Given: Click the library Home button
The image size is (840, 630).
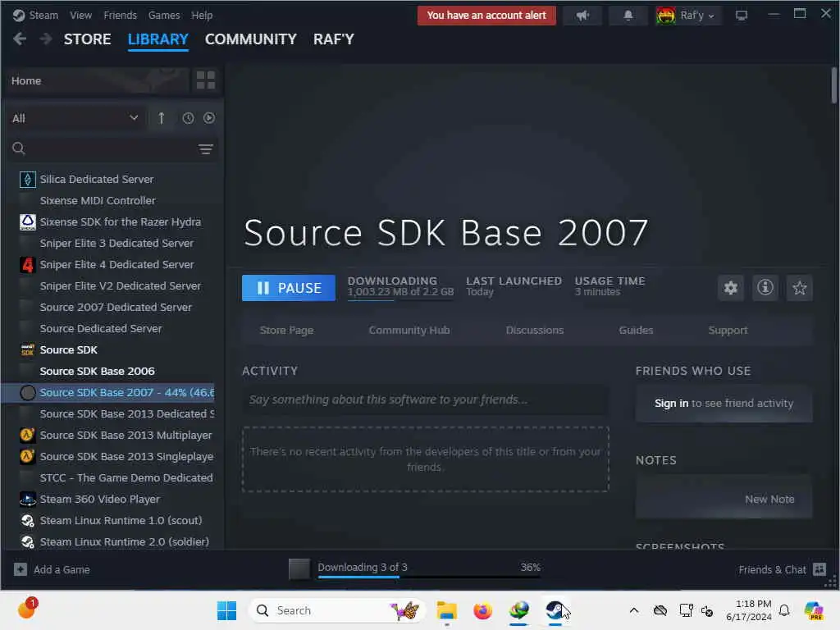Looking at the screenshot, I should (98, 80).
